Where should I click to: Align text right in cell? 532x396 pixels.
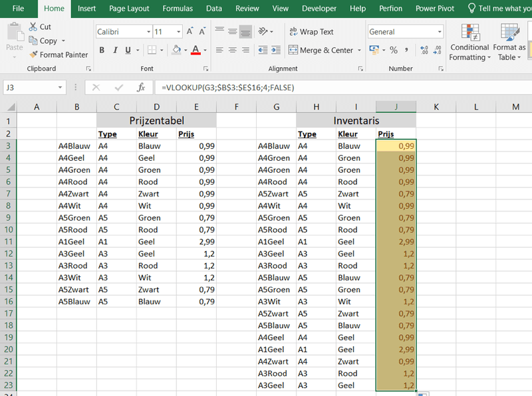point(245,50)
